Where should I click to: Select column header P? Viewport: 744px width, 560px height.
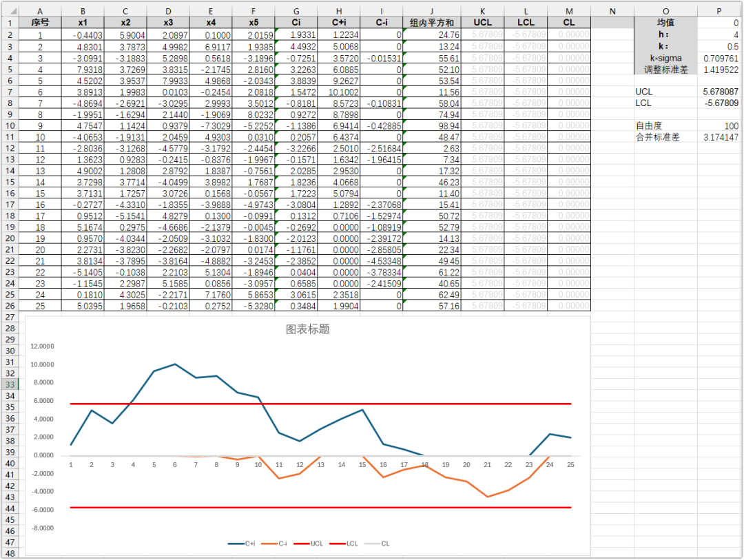pos(719,11)
